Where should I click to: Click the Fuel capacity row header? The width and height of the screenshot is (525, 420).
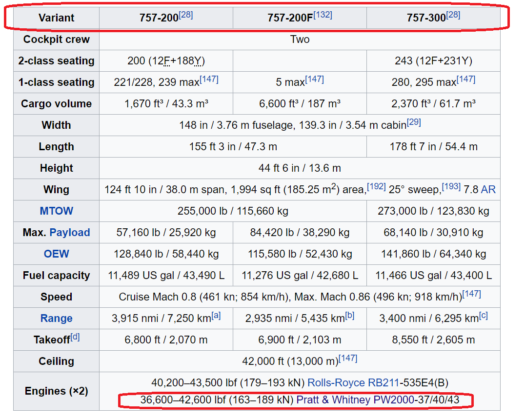click(56, 275)
